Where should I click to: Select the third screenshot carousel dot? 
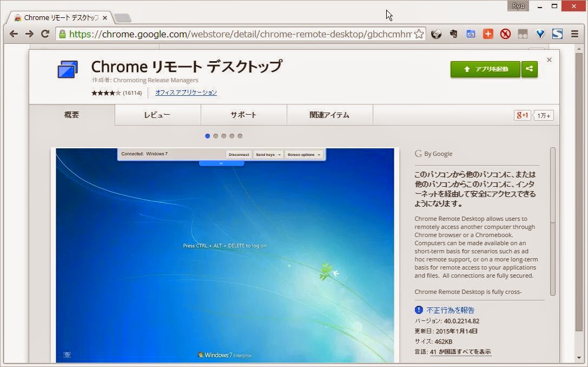[224, 136]
